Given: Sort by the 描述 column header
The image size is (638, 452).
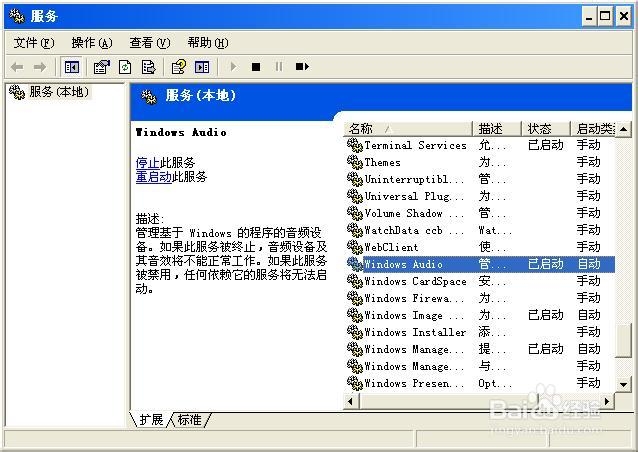Looking at the screenshot, I should pos(497,129).
